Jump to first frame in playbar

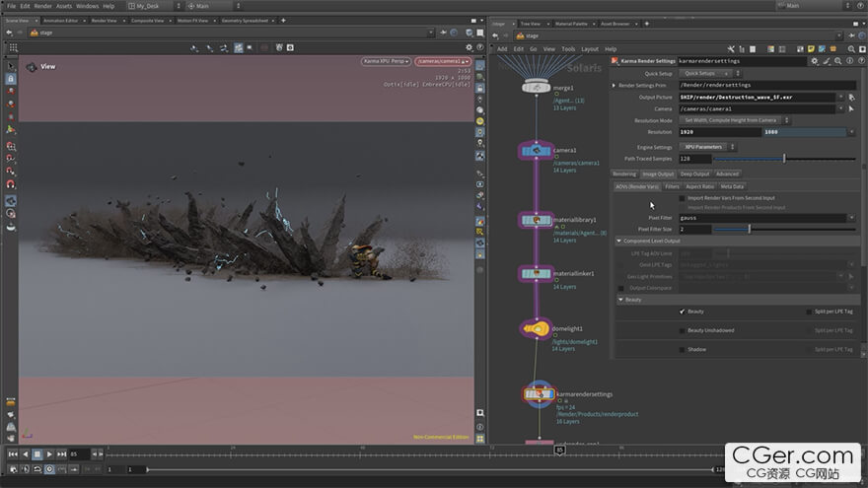[x=13, y=454]
